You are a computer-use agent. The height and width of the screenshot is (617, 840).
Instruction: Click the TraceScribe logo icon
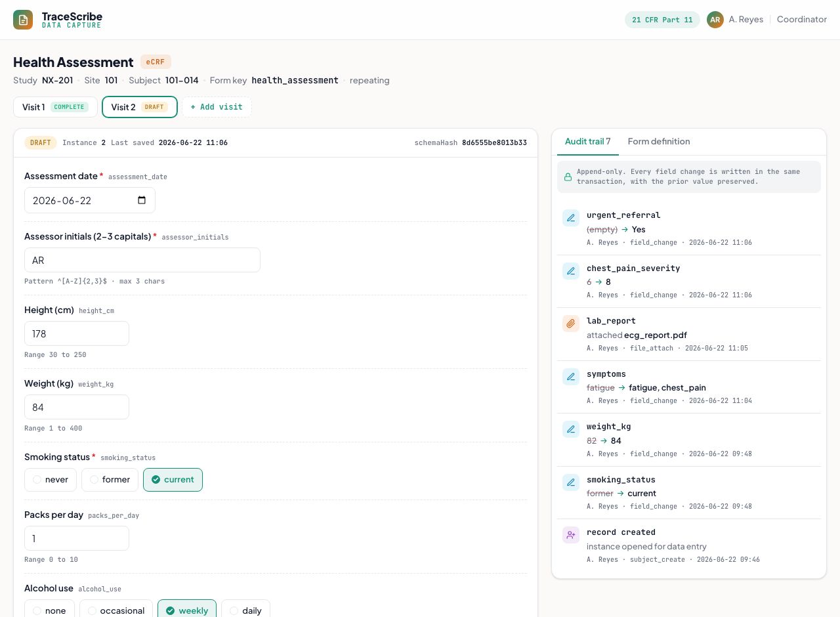pos(23,20)
